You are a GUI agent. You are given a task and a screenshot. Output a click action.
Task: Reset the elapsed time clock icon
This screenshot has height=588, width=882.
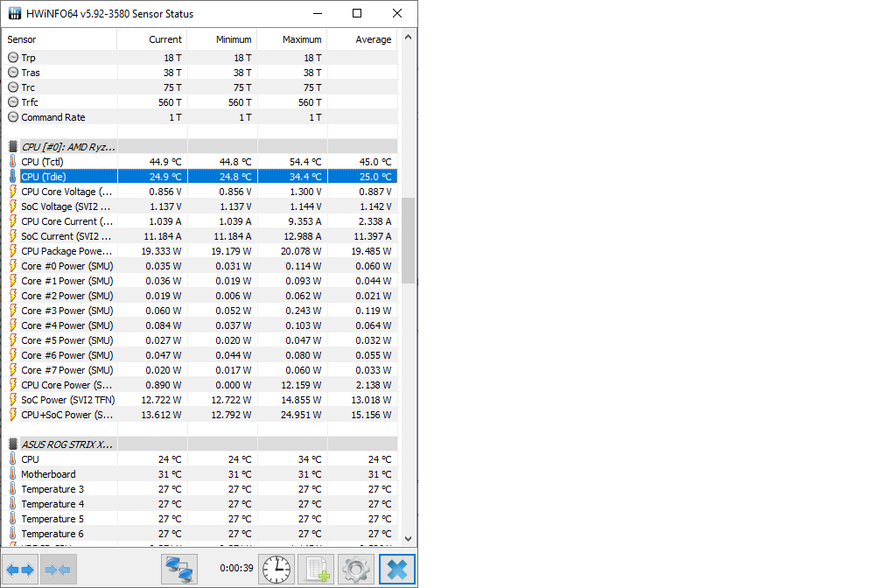point(276,570)
